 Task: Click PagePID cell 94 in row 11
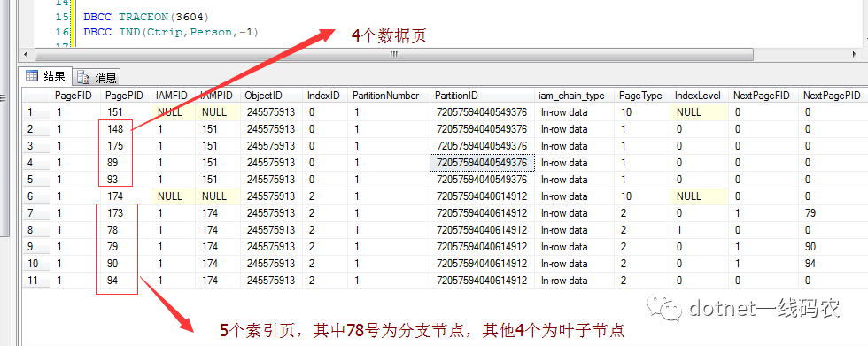coord(125,281)
